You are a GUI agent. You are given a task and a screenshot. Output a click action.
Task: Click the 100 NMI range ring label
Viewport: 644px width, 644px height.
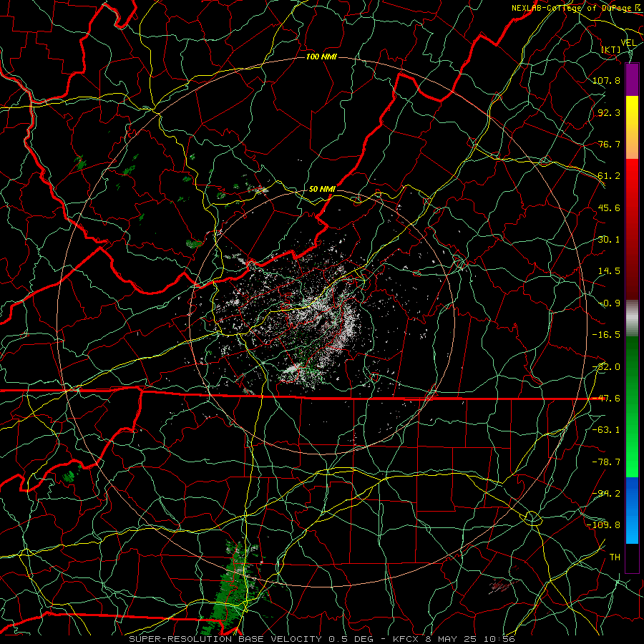point(321,57)
